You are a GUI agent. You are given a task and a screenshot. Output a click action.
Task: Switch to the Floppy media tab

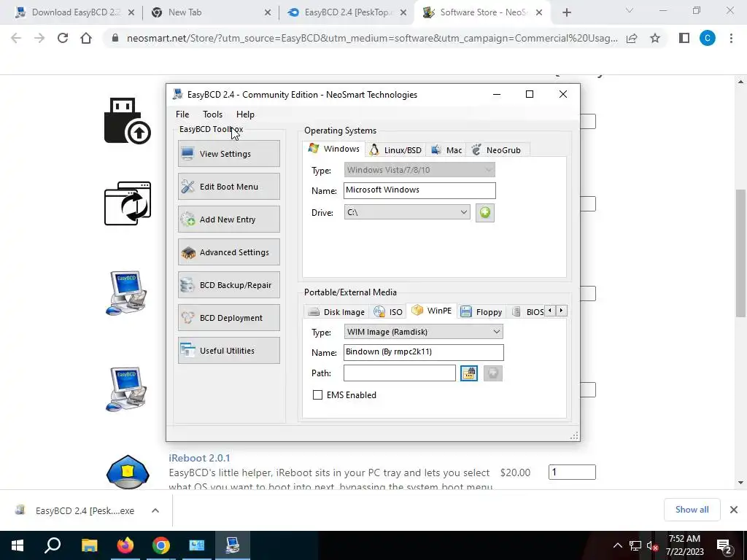point(481,312)
